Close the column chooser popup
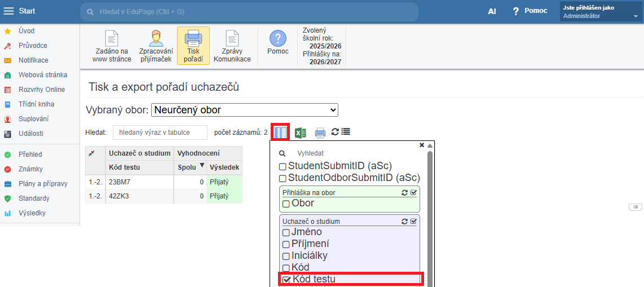644x287 pixels. point(422,145)
